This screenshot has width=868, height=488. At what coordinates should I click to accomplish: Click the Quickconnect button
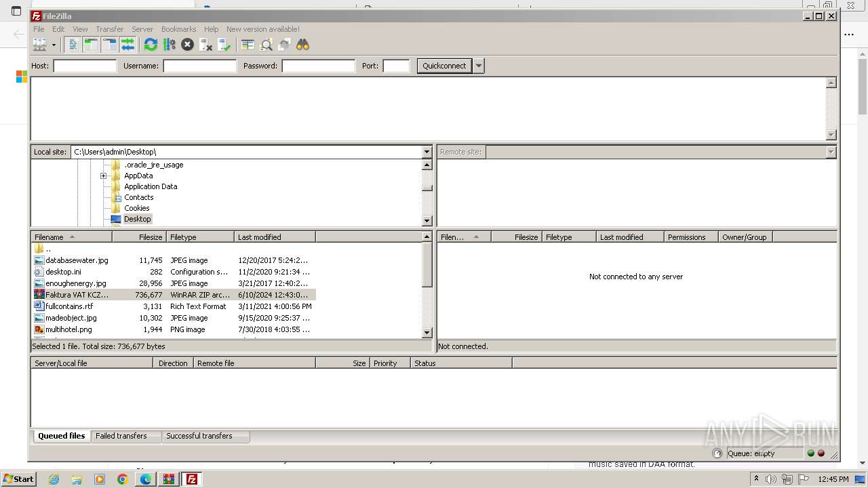[x=444, y=66]
